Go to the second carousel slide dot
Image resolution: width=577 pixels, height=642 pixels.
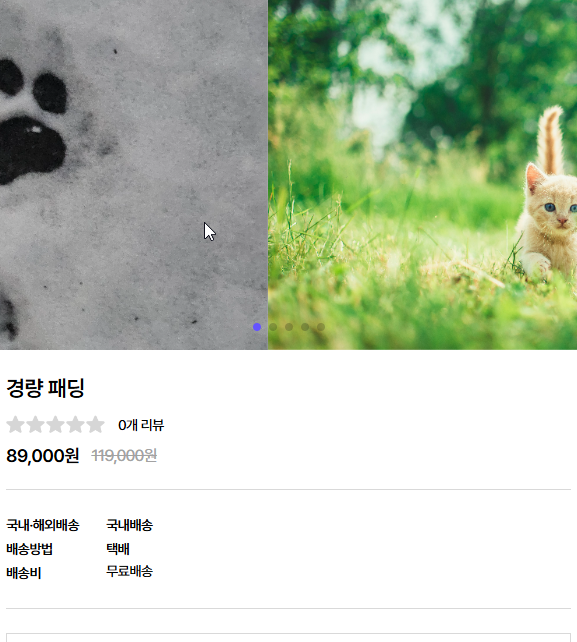point(273,327)
